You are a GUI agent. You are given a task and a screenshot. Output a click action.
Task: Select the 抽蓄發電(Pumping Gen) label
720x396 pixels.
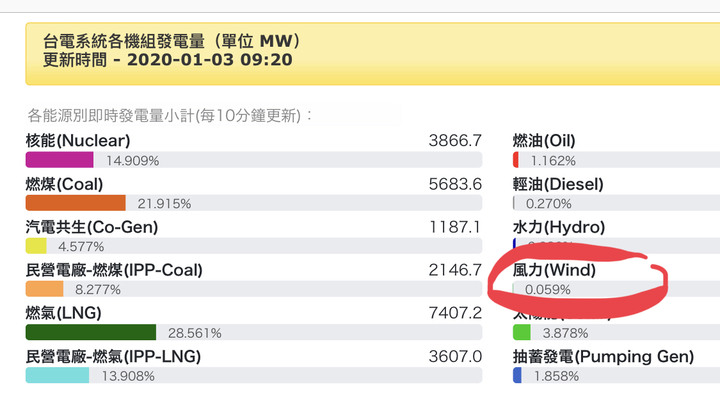(603, 356)
